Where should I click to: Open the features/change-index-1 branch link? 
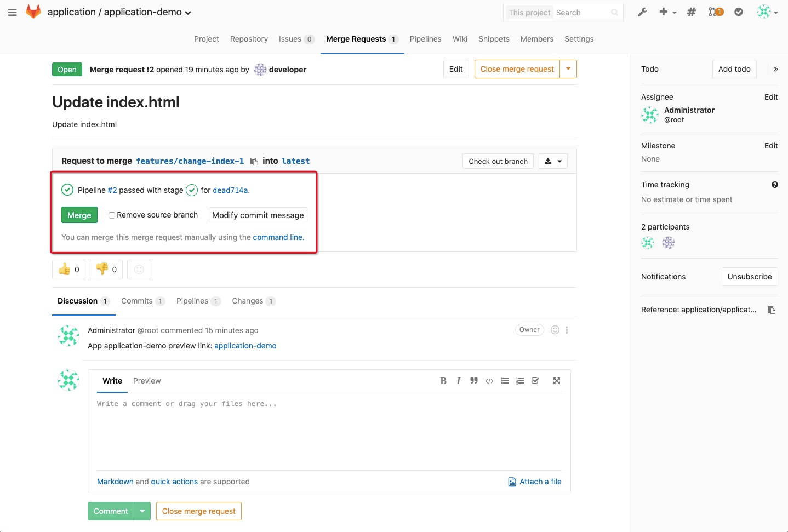click(x=190, y=161)
